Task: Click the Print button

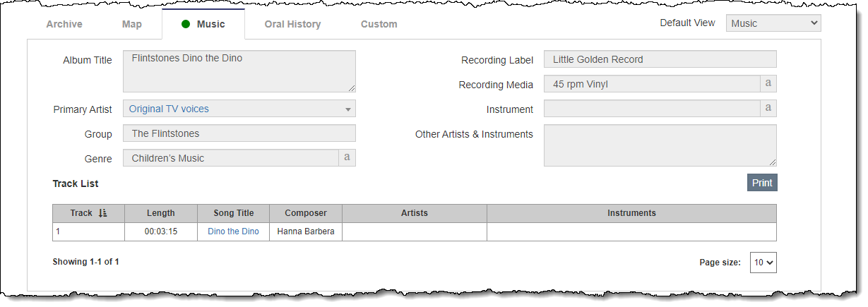Action: point(762,183)
